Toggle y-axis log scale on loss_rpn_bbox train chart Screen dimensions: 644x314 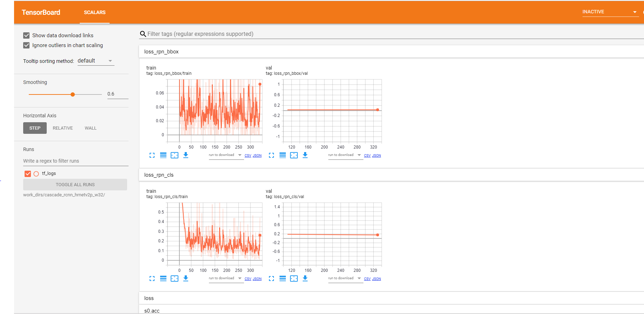[163, 155]
